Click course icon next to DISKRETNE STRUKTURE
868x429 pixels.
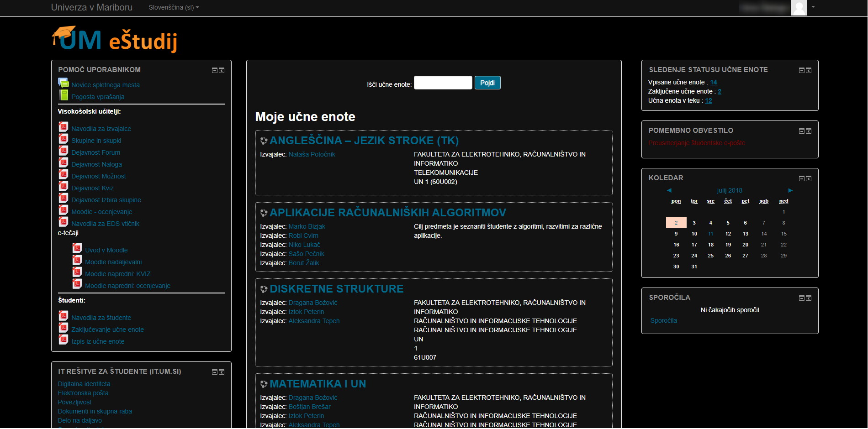click(264, 289)
